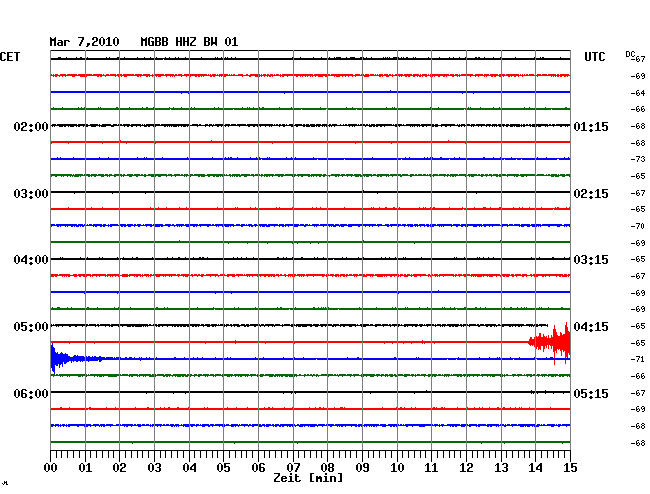The height and width of the screenshot is (494, 650).
Task: Select the 05:00 CET time label
Action: [31, 327]
